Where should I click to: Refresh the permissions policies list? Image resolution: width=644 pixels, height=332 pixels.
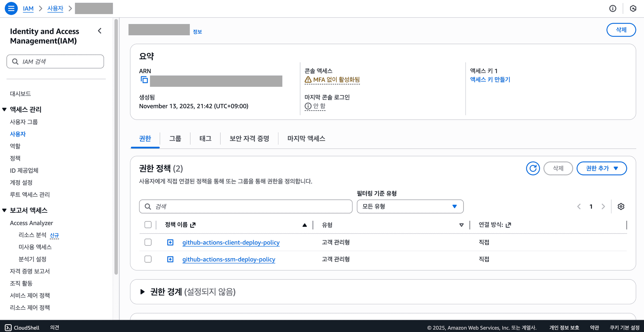[533, 168]
